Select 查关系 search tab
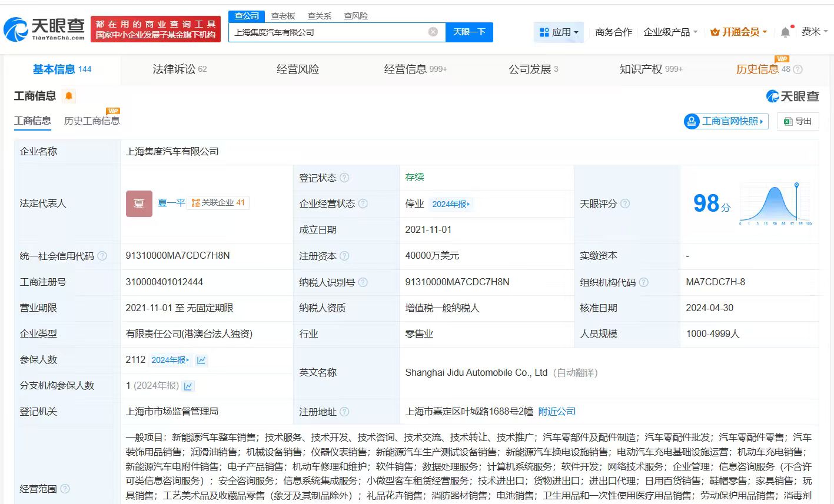834x504 pixels. (320, 16)
